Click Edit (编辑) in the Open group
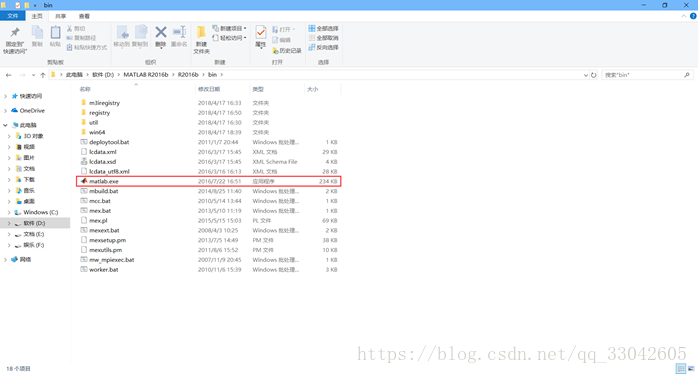This screenshot has height=374, width=698. coord(282,40)
